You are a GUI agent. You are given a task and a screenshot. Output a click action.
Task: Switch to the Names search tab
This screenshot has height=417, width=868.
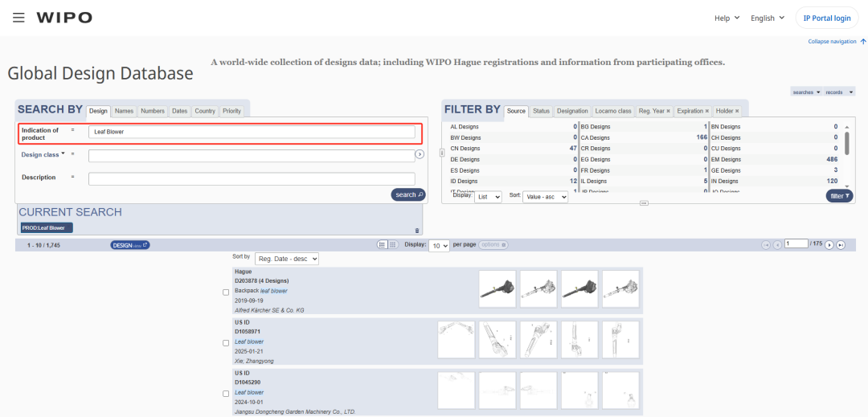tap(124, 111)
